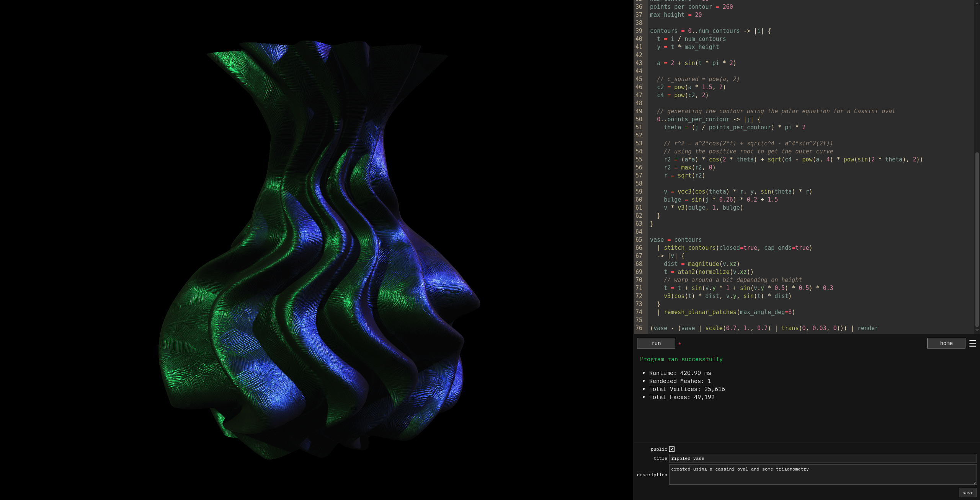
Task: Save the project with the save button
Action: (968, 493)
